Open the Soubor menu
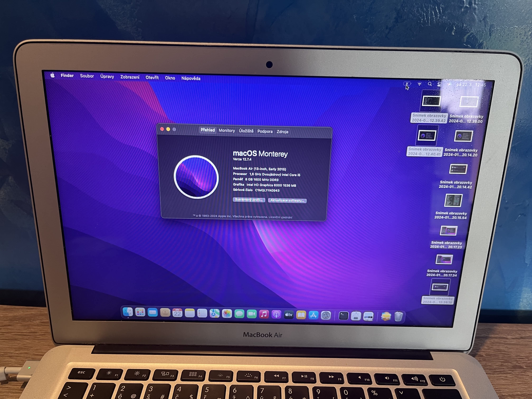The image size is (532, 399). pos(87,76)
